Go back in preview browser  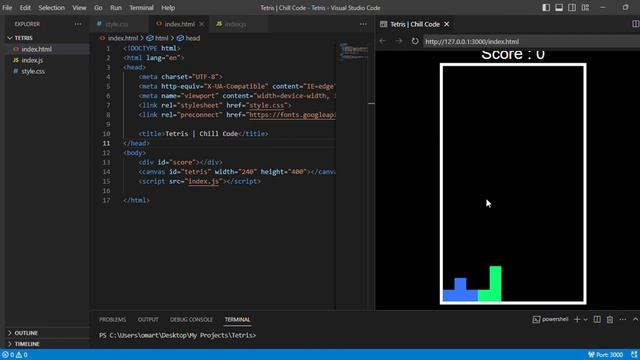coord(382,41)
